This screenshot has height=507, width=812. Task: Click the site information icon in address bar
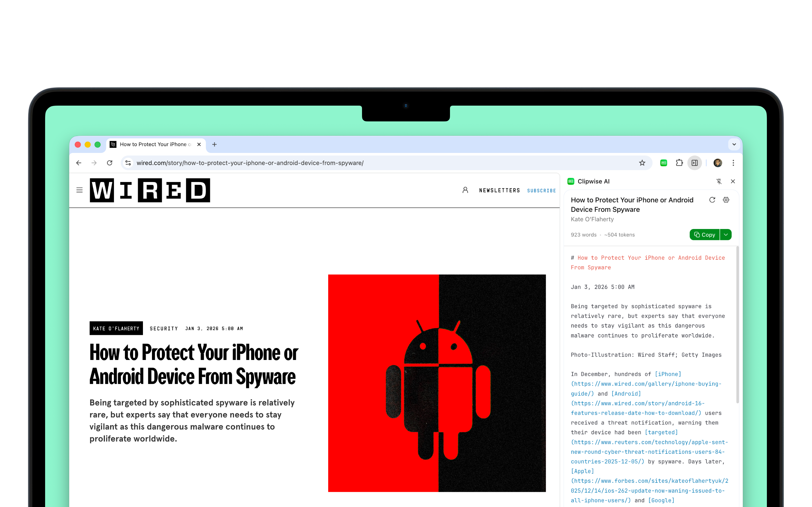128,163
